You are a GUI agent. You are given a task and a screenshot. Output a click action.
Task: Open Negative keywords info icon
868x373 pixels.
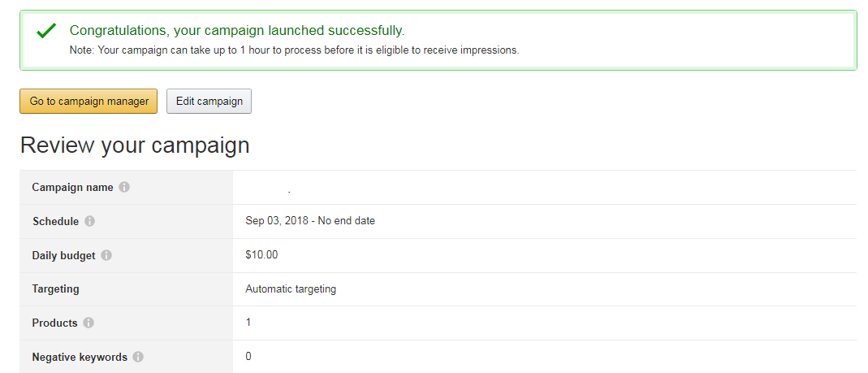click(x=138, y=357)
